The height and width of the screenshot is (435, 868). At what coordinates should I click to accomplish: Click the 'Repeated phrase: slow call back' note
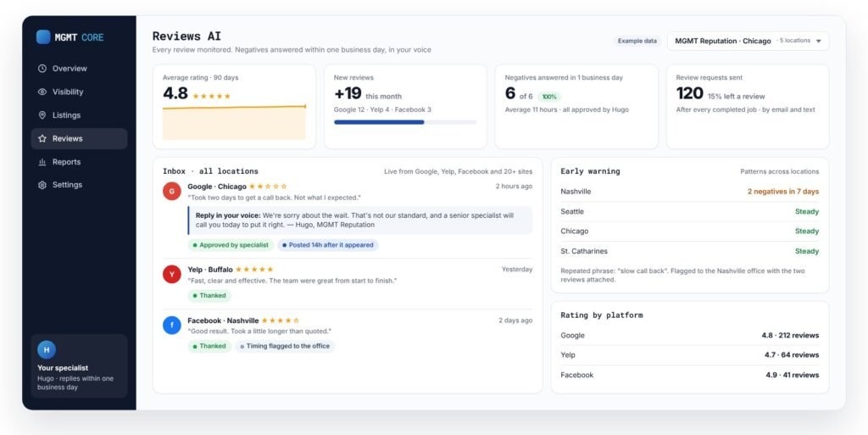[x=682, y=275]
